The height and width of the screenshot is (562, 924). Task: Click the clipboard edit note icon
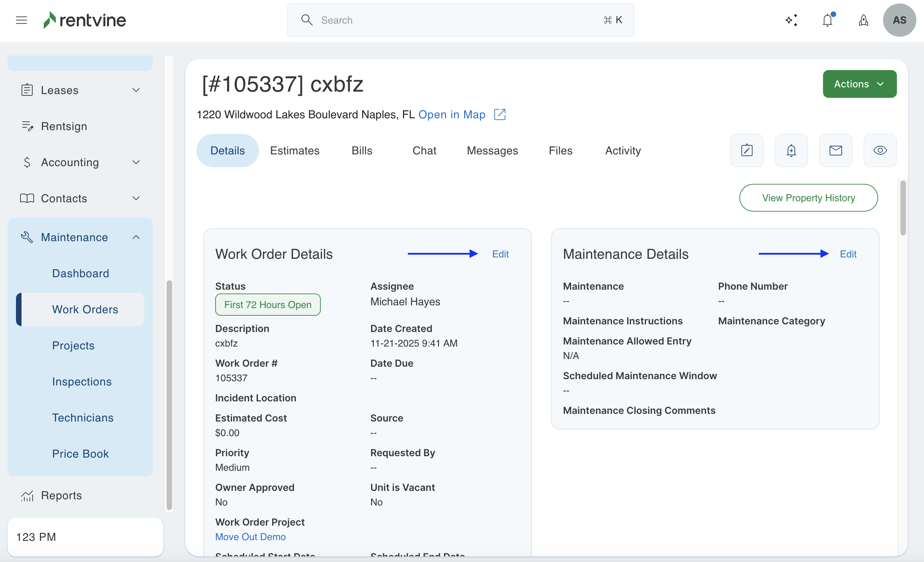[747, 151]
